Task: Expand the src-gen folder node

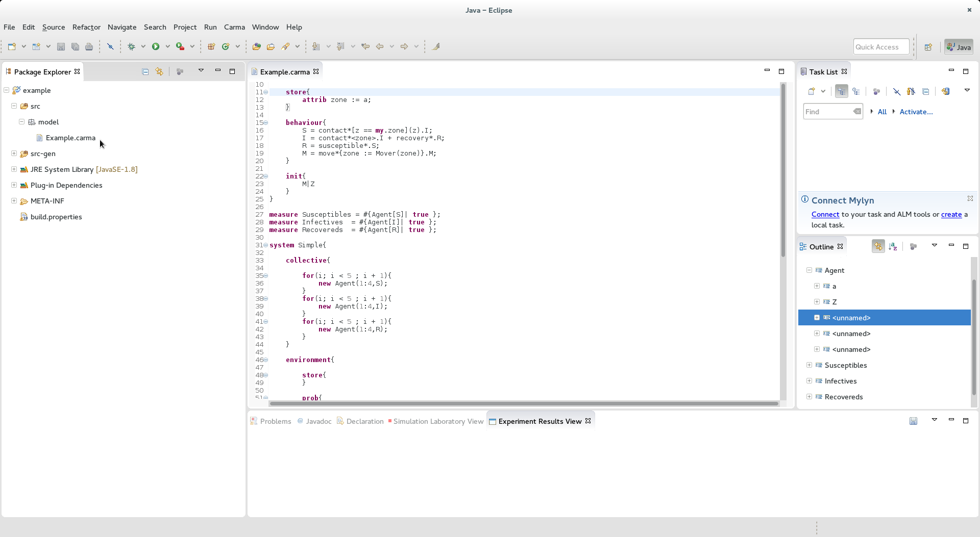Action: click(14, 153)
